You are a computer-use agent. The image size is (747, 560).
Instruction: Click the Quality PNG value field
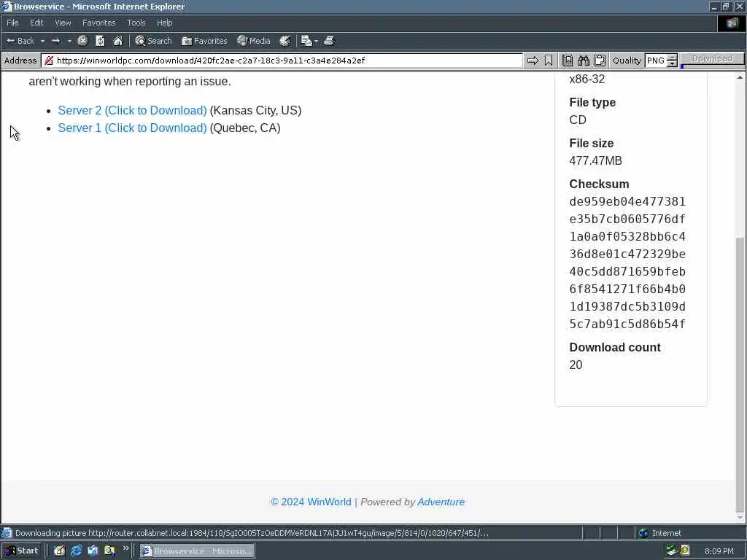click(656, 61)
